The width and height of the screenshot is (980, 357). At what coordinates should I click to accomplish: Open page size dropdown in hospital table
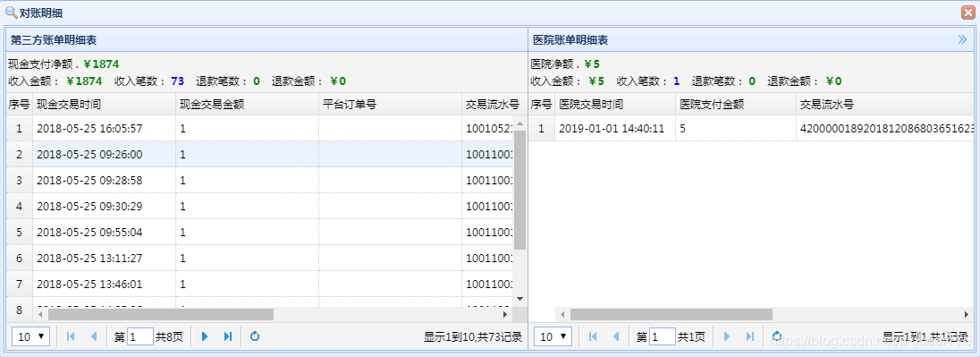pos(553,336)
